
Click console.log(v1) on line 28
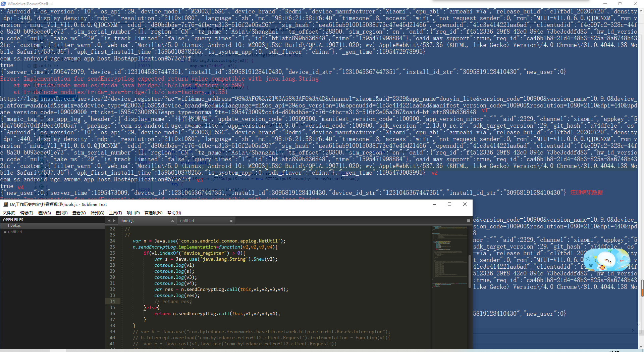(174, 265)
